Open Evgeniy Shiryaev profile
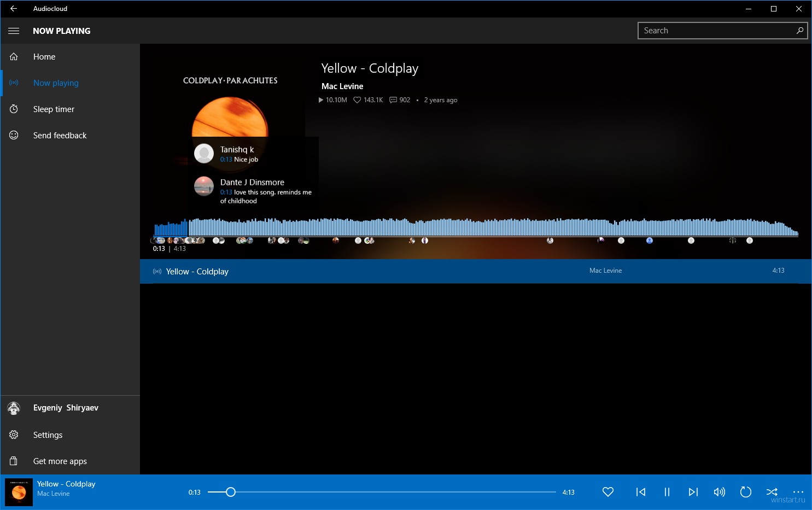812x510 pixels. 70,408
